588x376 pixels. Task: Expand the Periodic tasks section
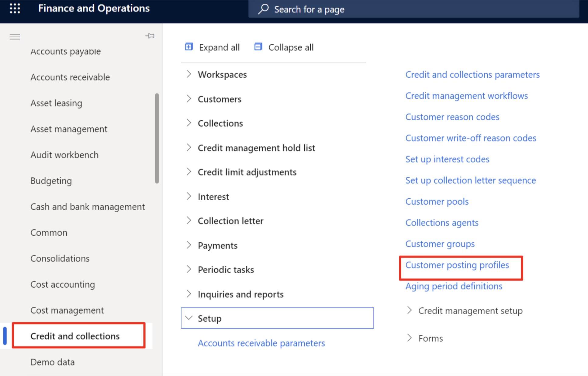pyautogui.click(x=189, y=269)
